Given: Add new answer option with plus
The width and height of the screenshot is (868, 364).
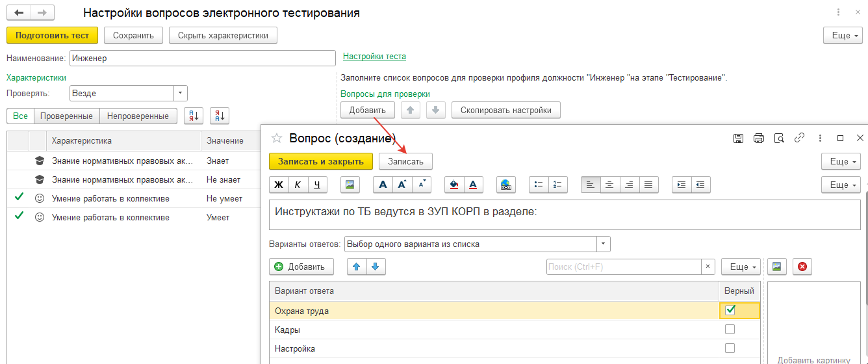Looking at the screenshot, I should pyautogui.click(x=301, y=266).
